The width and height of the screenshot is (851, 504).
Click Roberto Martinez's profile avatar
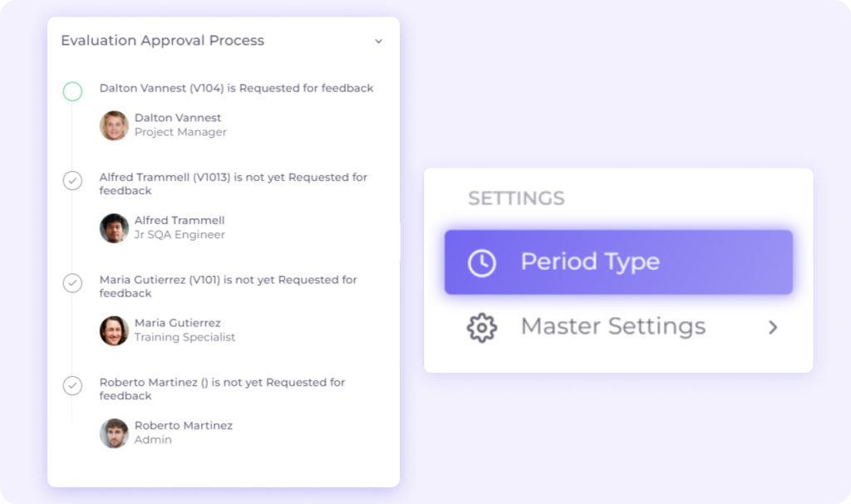tap(114, 433)
